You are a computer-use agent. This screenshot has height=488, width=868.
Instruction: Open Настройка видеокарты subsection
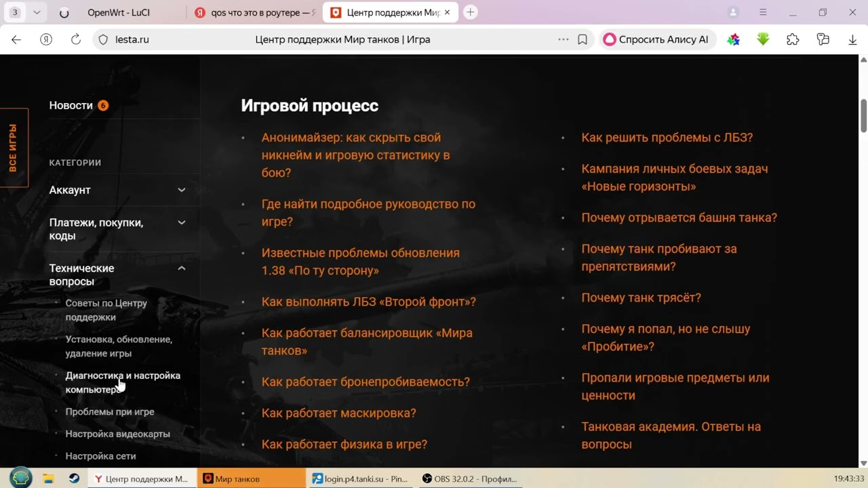click(x=117, y=434)
